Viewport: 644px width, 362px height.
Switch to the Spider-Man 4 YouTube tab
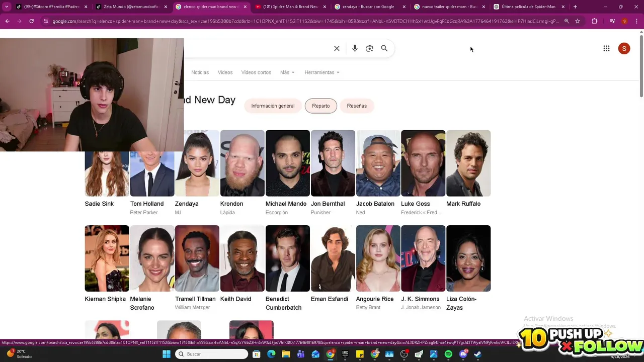[290, 7]
